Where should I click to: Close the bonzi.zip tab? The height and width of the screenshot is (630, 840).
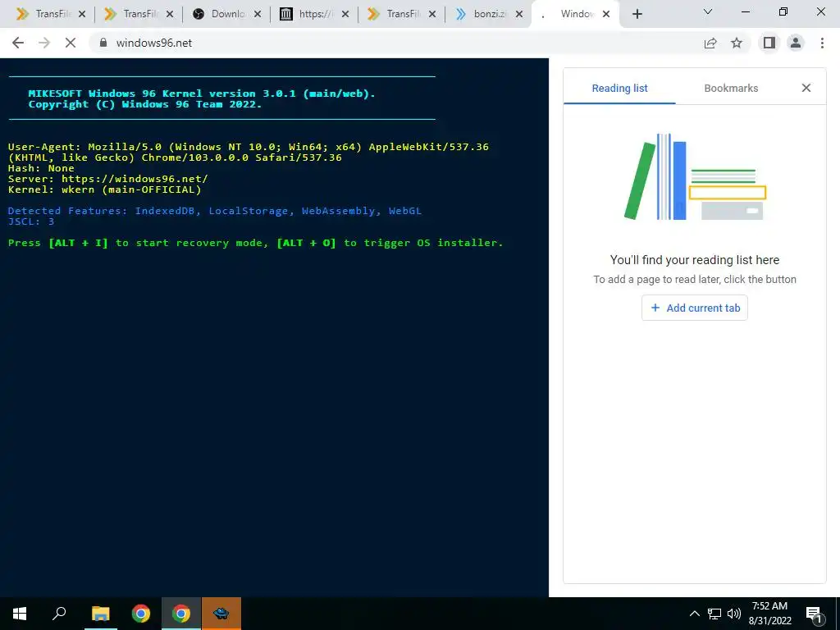click(x=518, y=15)
